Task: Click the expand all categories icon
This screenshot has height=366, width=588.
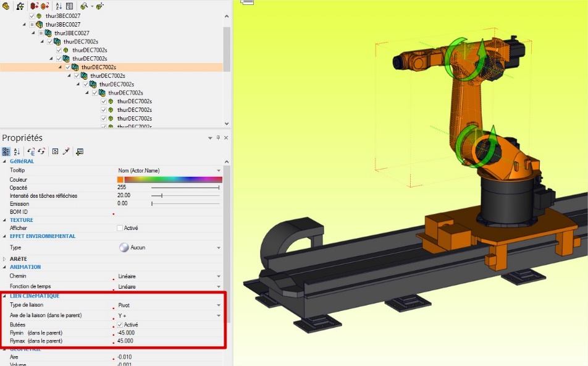Action: click(31, 151)
